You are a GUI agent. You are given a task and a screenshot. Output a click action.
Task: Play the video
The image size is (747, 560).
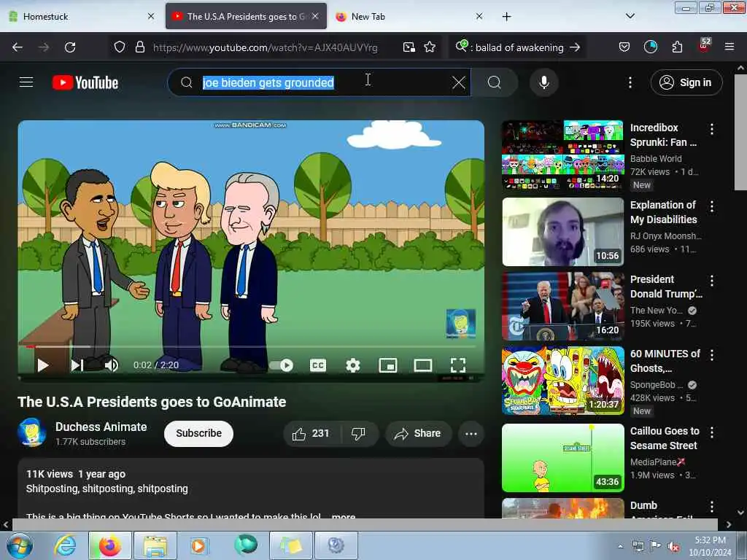pos(43,365)
